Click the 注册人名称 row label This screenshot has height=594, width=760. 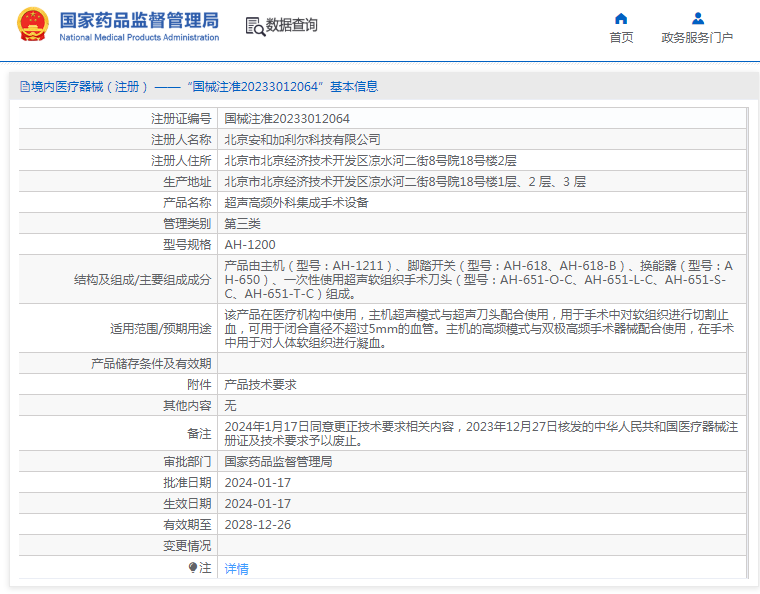click(x=181, y=140)
